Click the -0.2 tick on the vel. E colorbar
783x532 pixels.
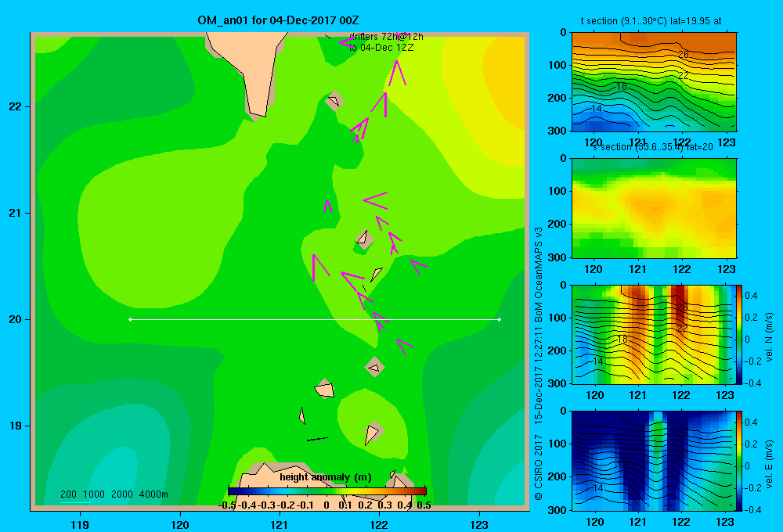click(x=752, y=488)
